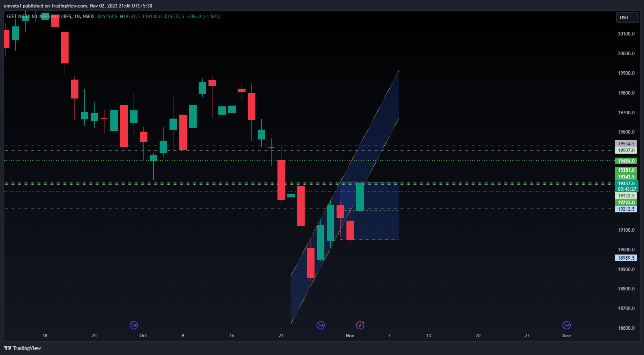The width and height of the screenshot is (644, 355).
Task: Click the 18600.0 axis value
Action: click(x=626, y=328)
